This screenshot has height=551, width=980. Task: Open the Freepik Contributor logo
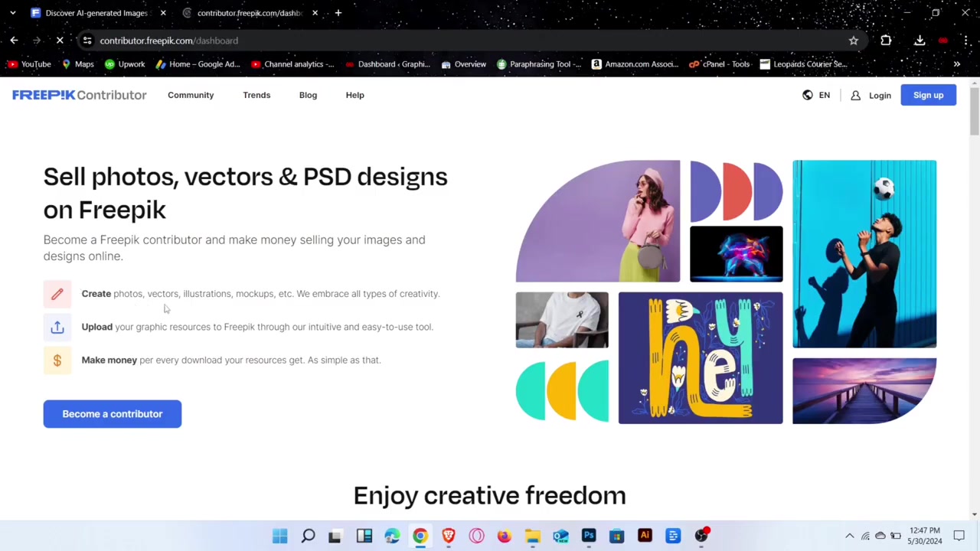(79, 95)
